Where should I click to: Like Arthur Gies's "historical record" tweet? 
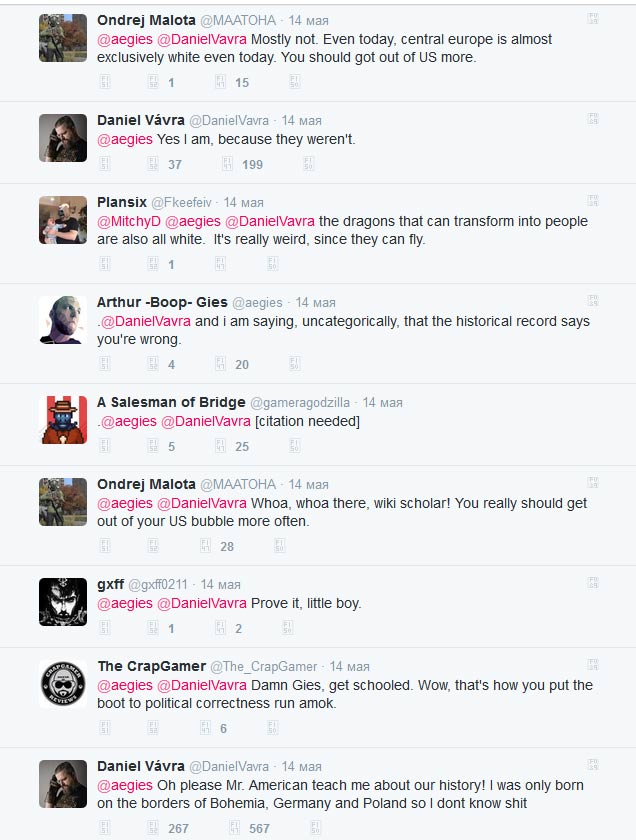228,365
